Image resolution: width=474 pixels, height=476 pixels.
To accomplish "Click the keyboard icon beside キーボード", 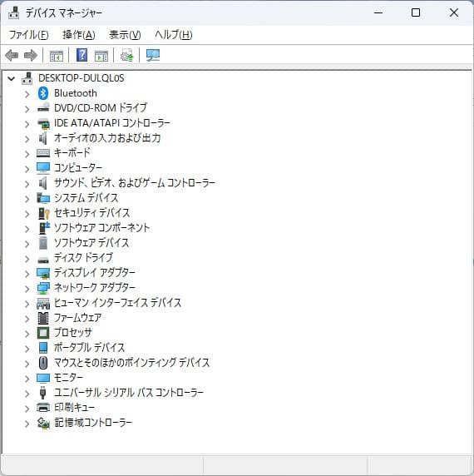I will (x=43, y=153).
